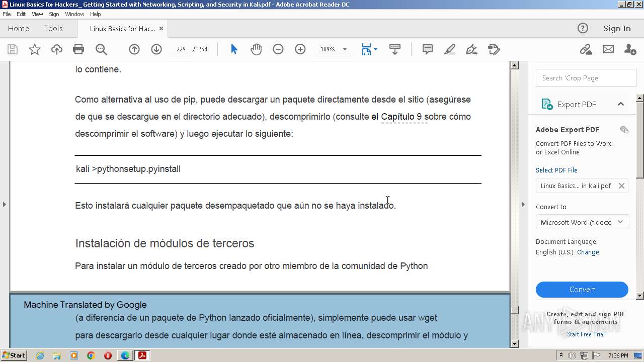This screenshot has height=362, width=644.
Task: Zoom in with the plus button
Action: click(300, 49)
